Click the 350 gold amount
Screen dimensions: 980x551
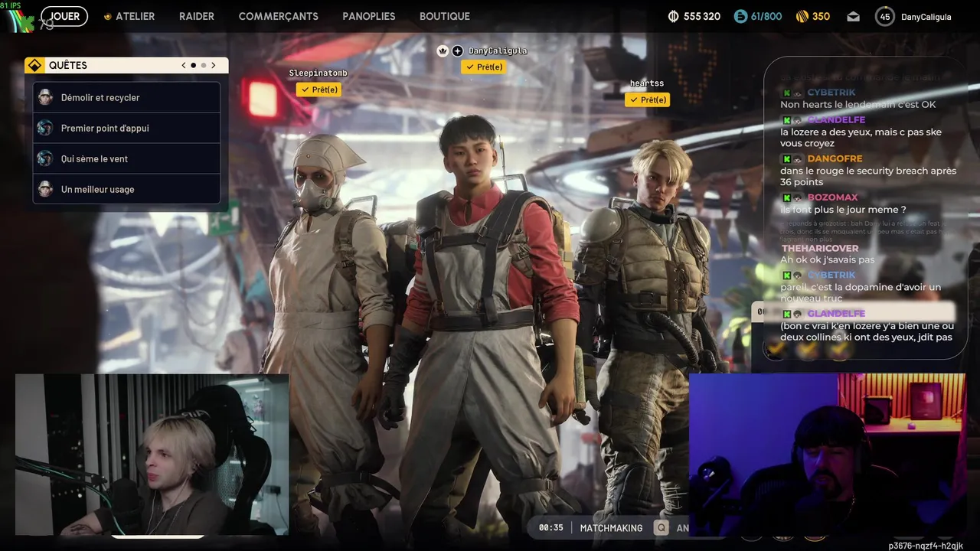pos(822,16)
